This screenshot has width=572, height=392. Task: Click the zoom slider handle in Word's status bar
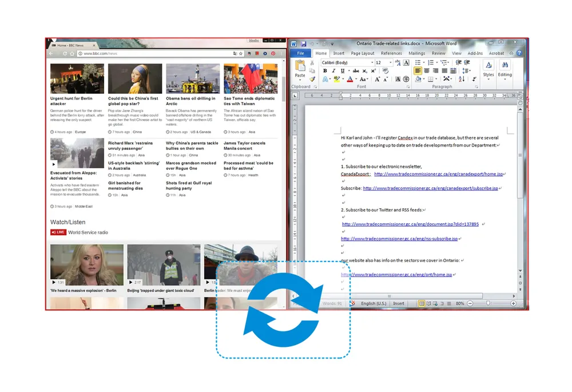click(x=488, y=303)
